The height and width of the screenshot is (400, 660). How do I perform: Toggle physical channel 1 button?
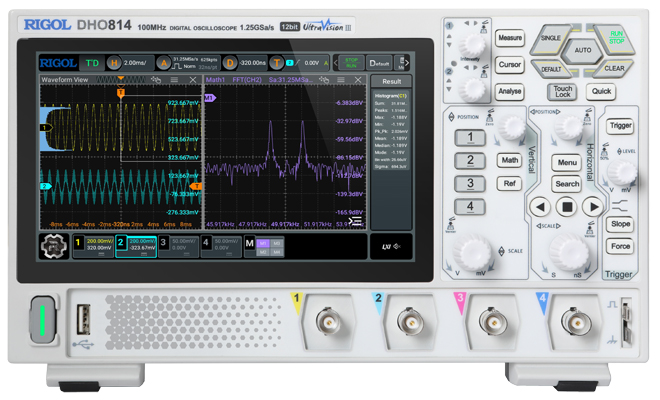[x=470, y=137]
